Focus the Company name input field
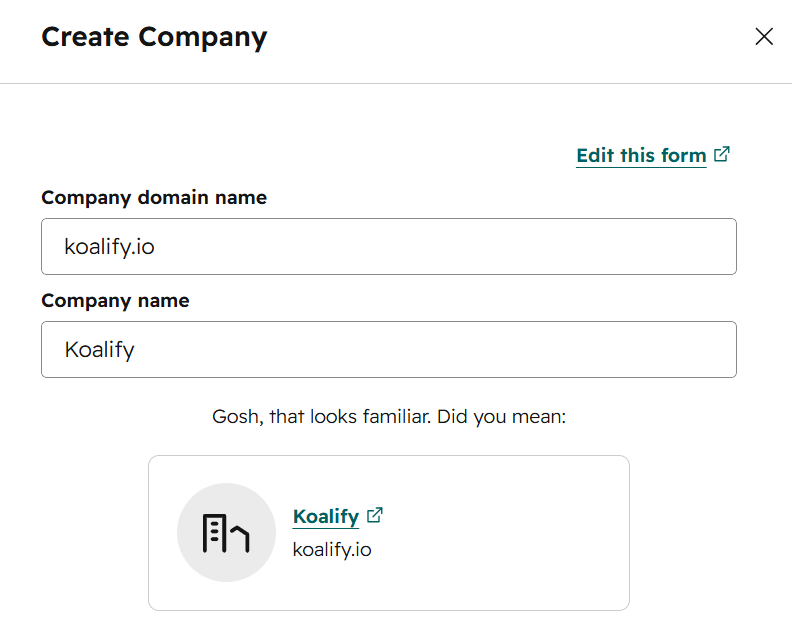This screenshot has width=792, height=622. click(388, 349)
